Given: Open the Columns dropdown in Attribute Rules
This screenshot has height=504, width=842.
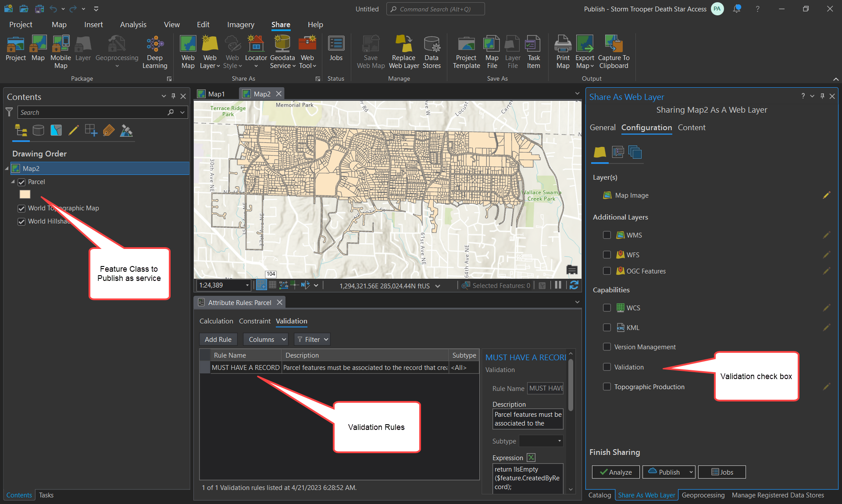Looking at the screenshot, I should (265, 339).
